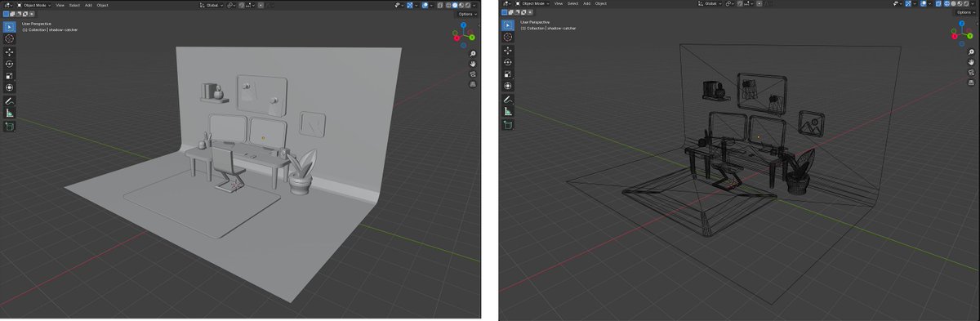Image resolution: width=980 pixels, height=321 pixels.
Task: Toggle overlays button in left viewport header
Action: point(425,5)
